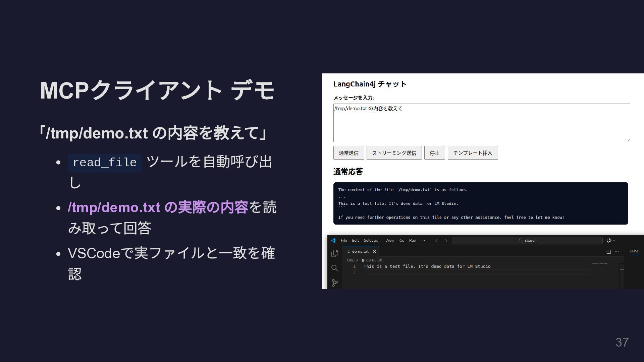Click the VS Code logo icon
This screenshot has height=362, width=644.
coord(333,240)
